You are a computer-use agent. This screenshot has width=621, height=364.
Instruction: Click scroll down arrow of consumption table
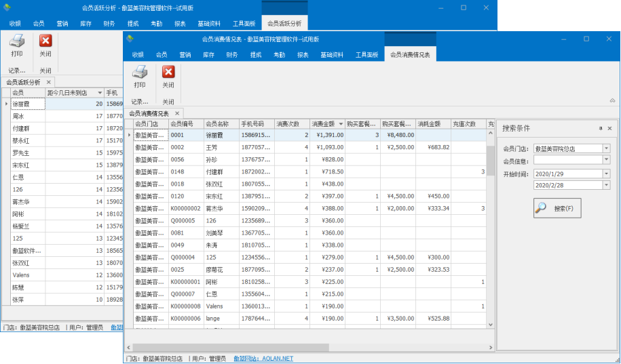click(x=490, y=325)
